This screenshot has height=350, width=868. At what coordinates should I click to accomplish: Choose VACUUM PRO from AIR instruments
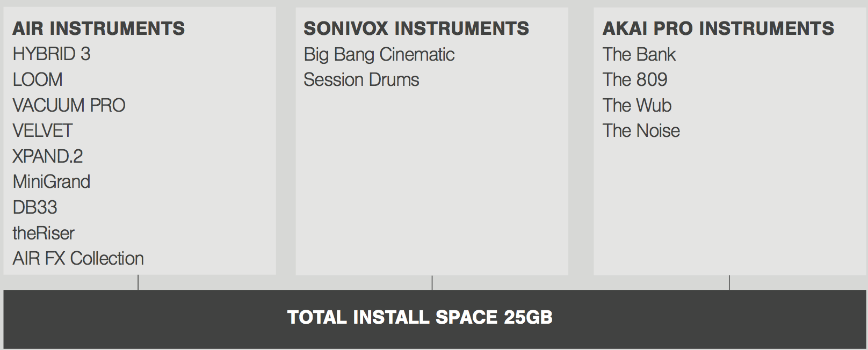pyautogui.click(x=69, y=105)
